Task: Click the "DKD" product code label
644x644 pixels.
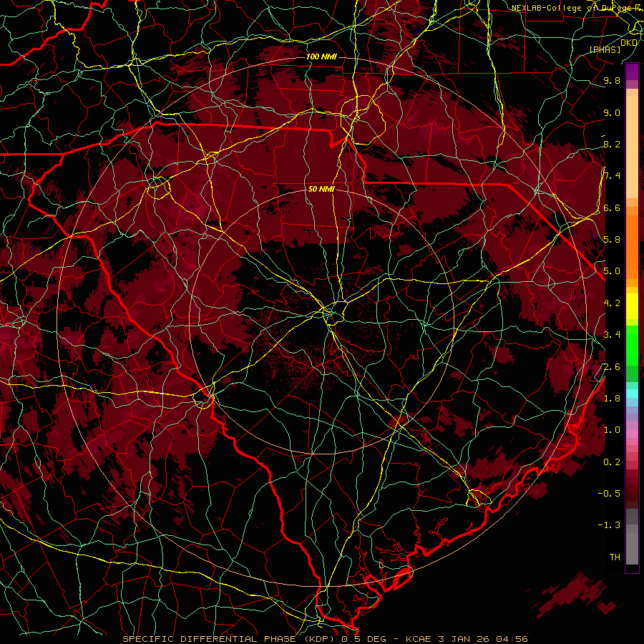Action: (629, 42)
